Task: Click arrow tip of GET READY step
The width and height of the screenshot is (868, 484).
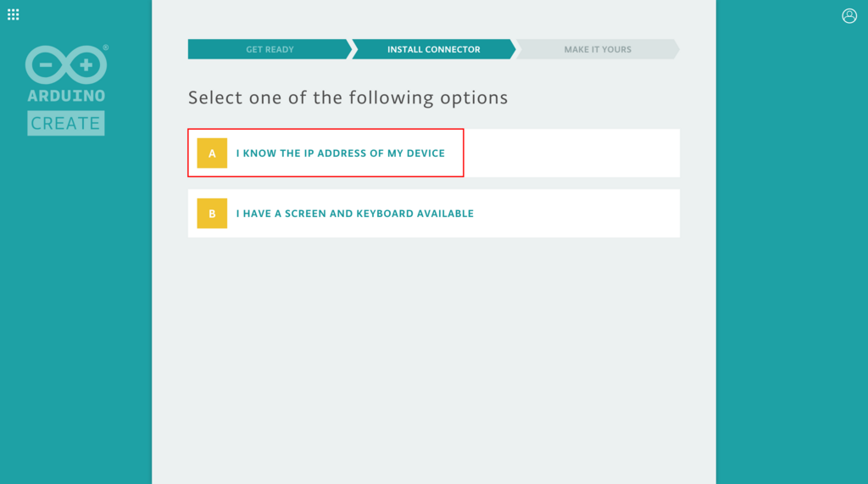Action: [348, 49]
